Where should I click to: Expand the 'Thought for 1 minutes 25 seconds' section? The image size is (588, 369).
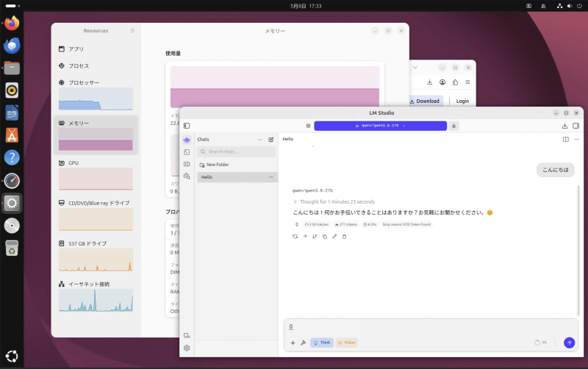[334, 201]
